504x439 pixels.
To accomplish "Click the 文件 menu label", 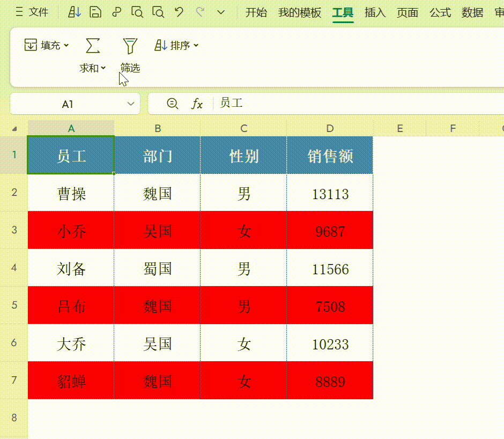I will pos(38,12).
